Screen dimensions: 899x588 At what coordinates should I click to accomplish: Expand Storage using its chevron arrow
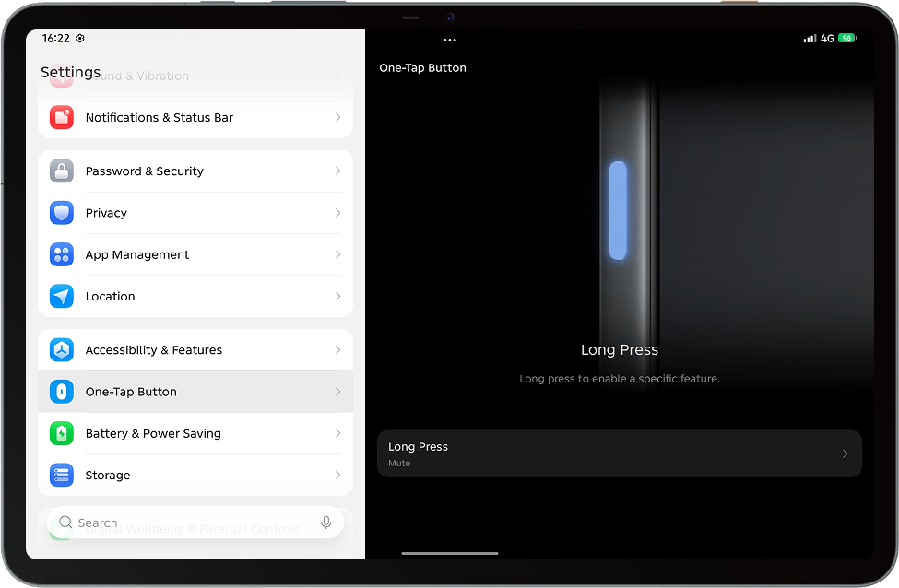[x=337, y=475]
